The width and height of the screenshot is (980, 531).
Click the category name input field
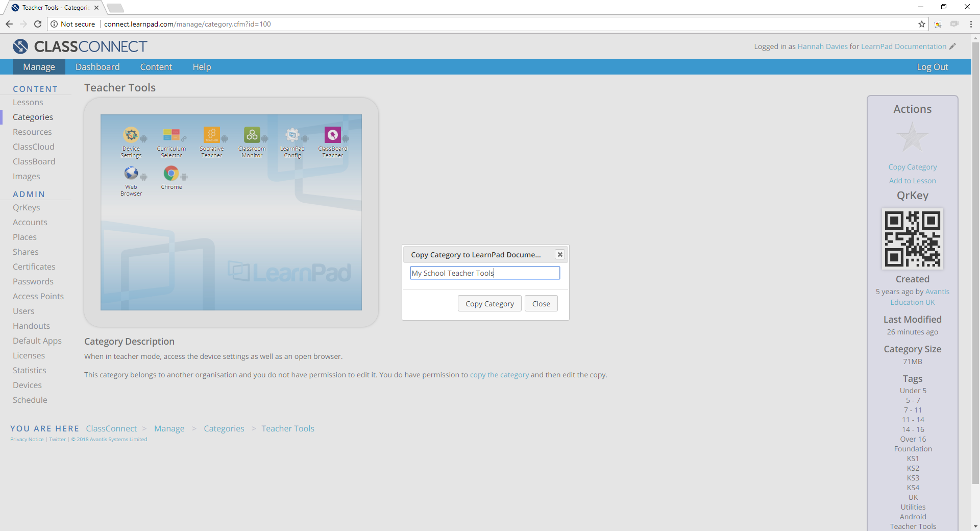click(x=485, y=273)
